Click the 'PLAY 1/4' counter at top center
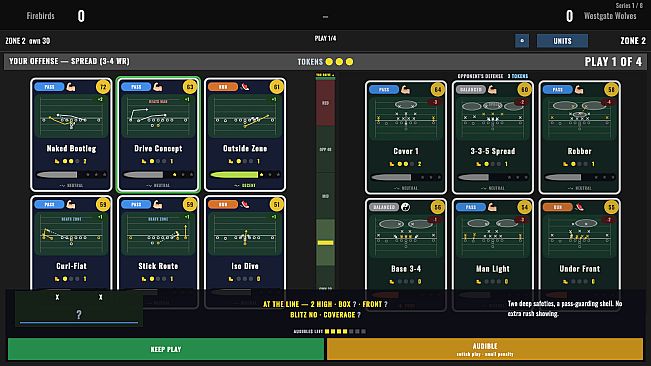The width and height of the screenshot is (651, 366). coord(326,38)
